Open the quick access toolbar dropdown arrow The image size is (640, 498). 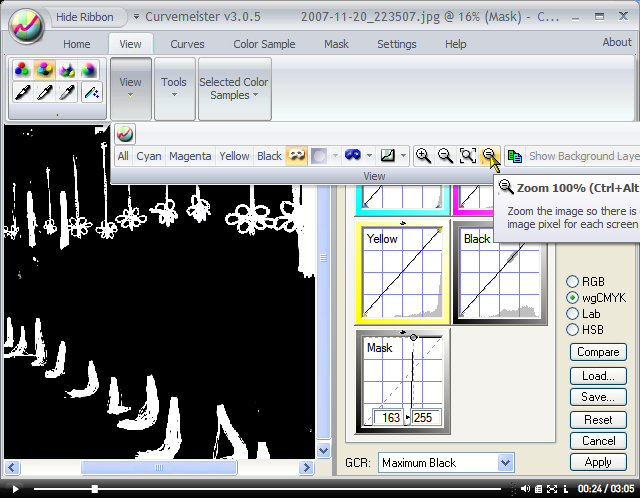pos(136,17)
